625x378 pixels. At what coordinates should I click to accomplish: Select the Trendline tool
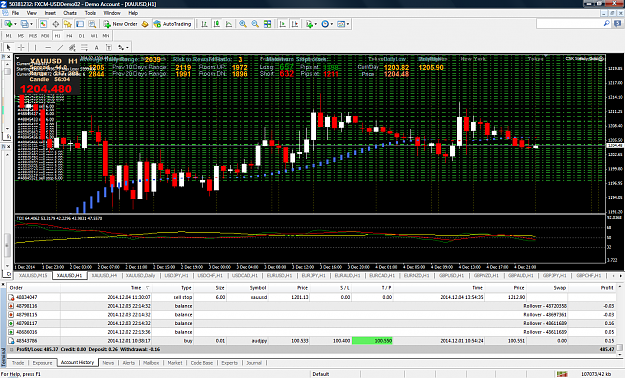60,47
